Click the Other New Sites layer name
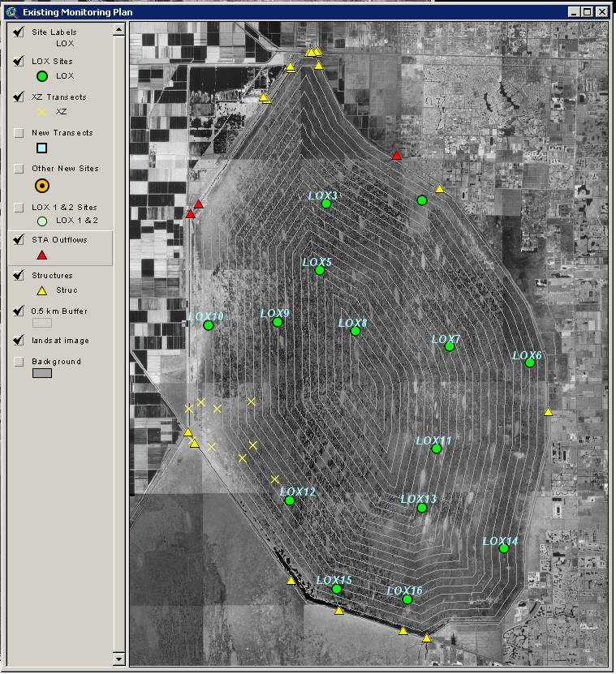This screenshot has width=616, height=674. [x=65, y=169]
